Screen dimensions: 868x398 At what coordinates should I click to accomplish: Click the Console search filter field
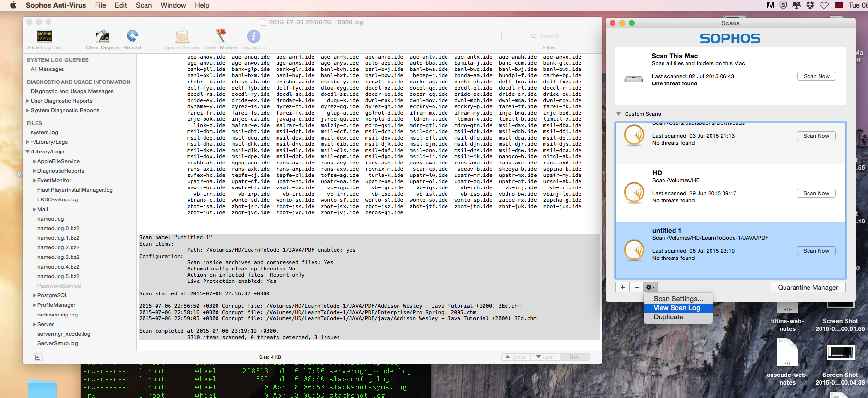pyautogui.click(x=549, y=36)
